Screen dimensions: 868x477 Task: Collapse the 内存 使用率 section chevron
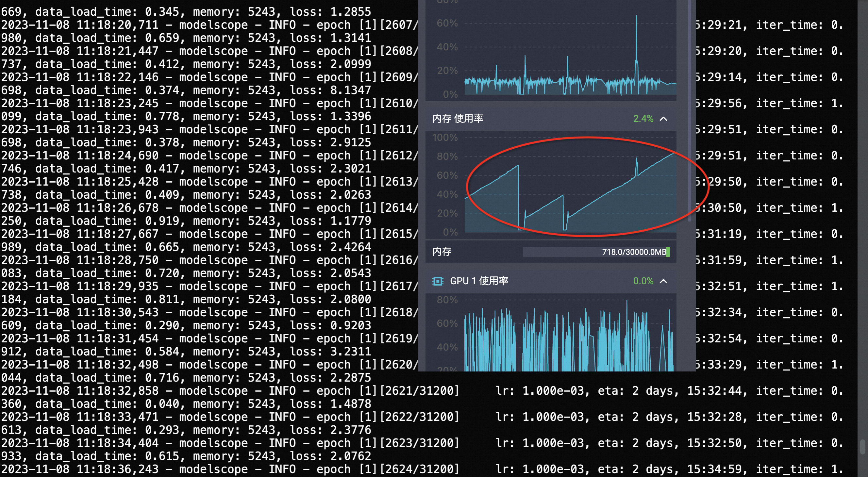[x=663, y=119]
